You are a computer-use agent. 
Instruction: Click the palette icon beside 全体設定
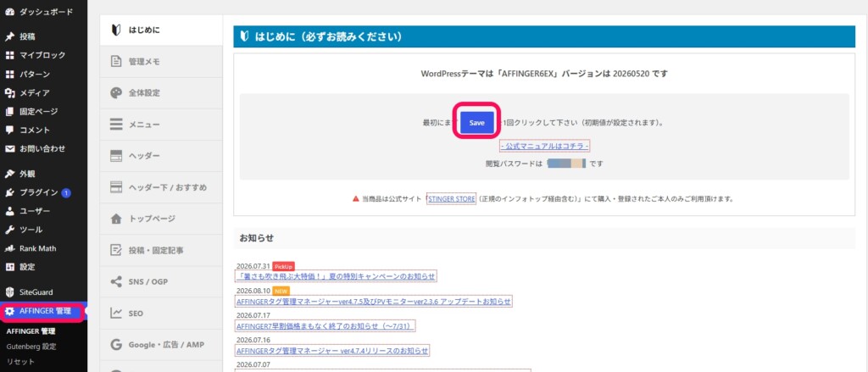(x=116, y=93)
